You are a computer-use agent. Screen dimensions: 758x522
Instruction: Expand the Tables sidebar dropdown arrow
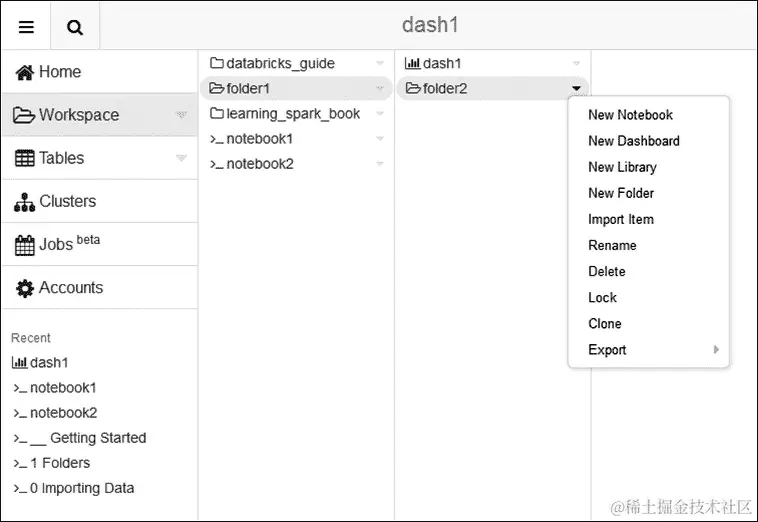click(181, 158)
